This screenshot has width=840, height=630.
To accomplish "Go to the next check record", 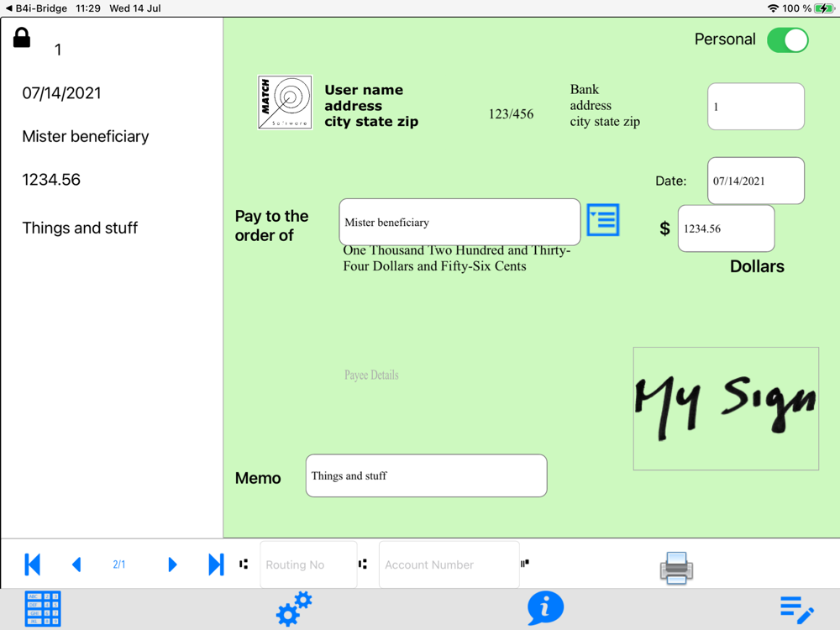I will click(x=172, y=564).
